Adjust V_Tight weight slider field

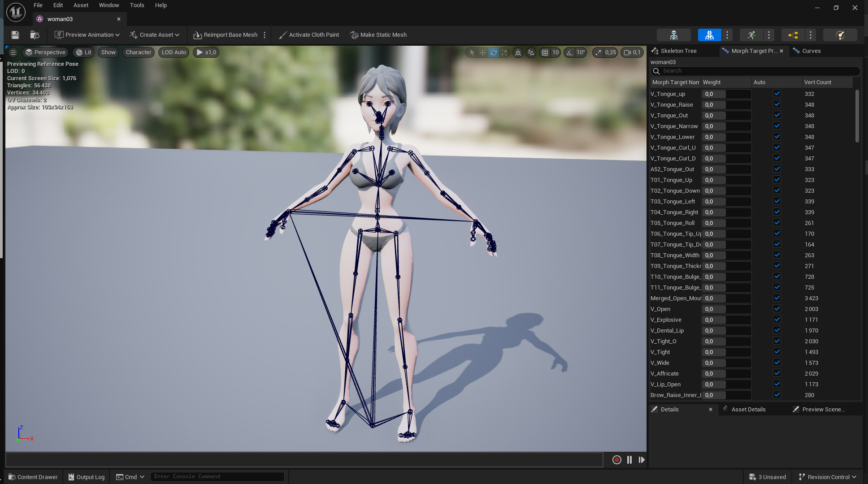(726, 352)
